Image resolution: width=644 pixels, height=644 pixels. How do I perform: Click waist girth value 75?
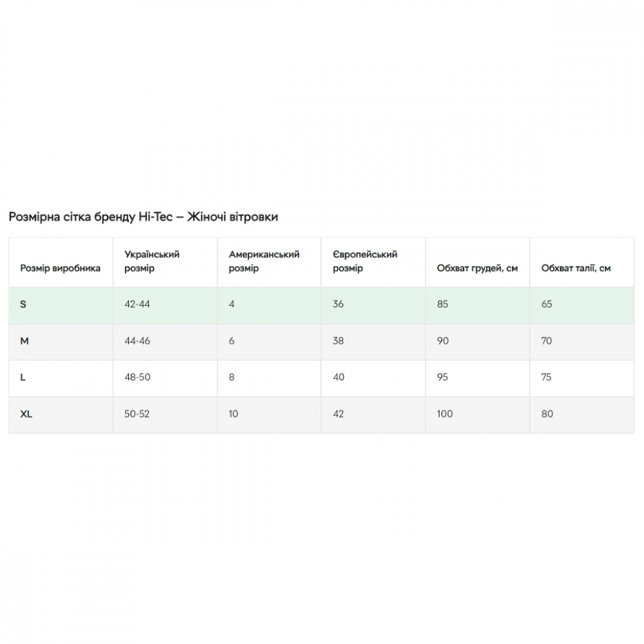pyautogui.click(x=546, y=377)
